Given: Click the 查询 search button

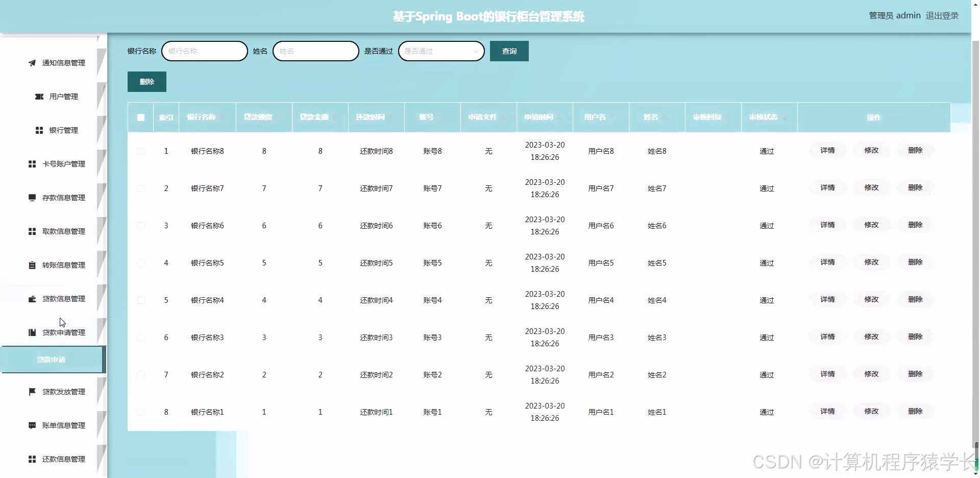Looking at the screenshot, I should [x=509, y=51].
